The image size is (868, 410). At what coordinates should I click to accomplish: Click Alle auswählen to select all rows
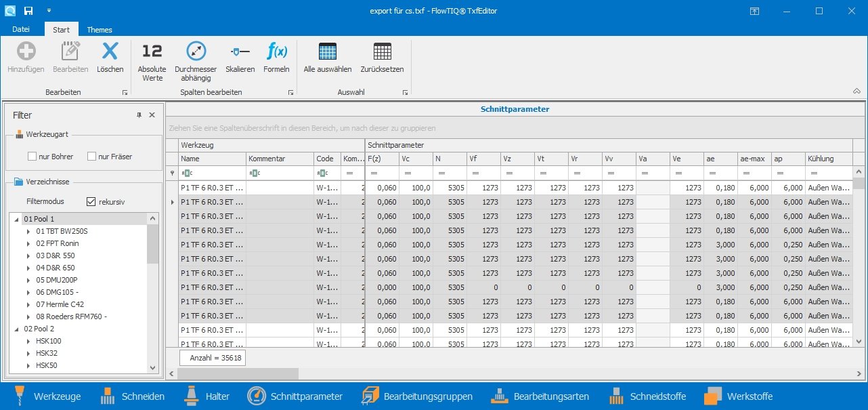[x=327, y=53]
